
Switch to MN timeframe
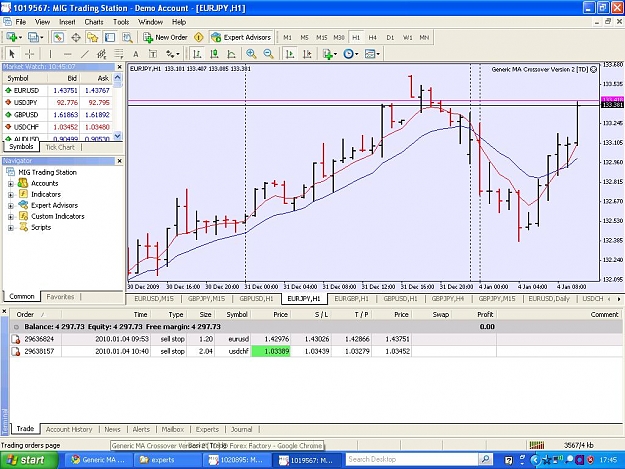424,37
